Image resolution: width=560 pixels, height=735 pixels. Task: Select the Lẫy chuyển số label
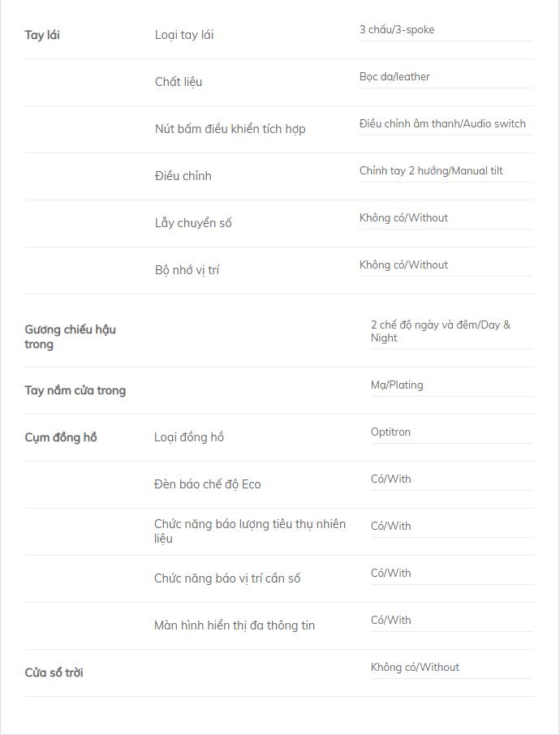click(x=193, y=222)
